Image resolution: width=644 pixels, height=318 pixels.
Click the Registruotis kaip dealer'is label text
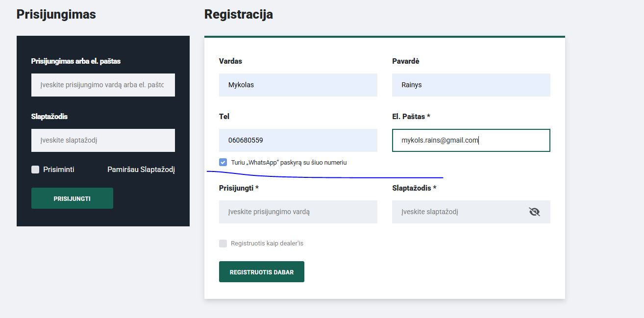[267, 244]
